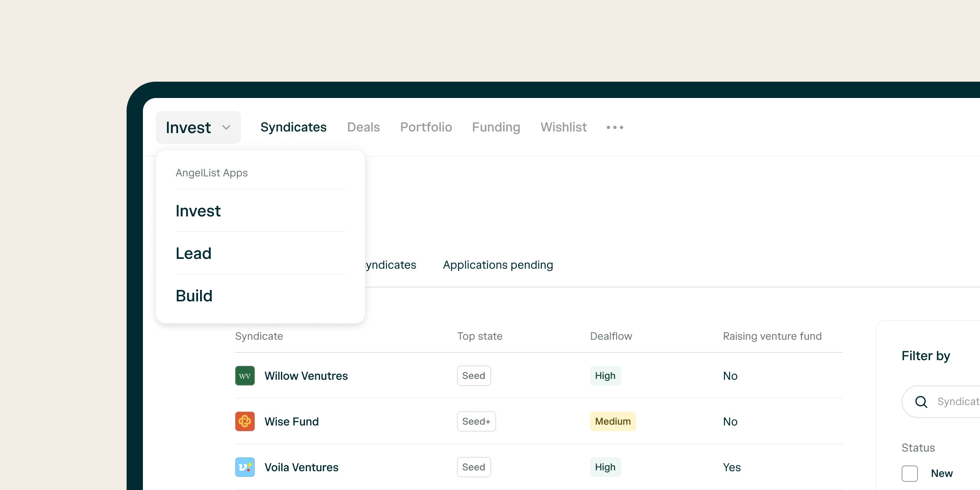The height and width of the screenshot is (490, 980).
Task: Click the Seed tag for Willow Venutres
Action: 474,376
